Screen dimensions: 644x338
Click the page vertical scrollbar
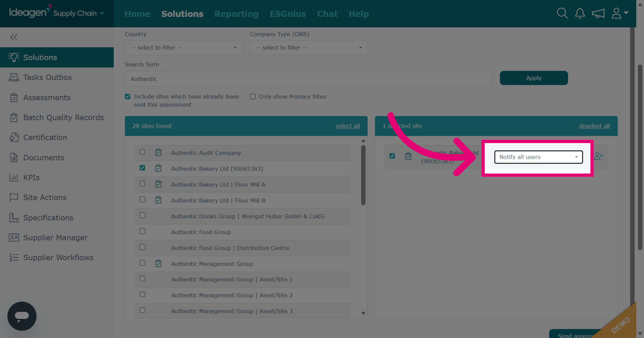(x=640, y=157)
